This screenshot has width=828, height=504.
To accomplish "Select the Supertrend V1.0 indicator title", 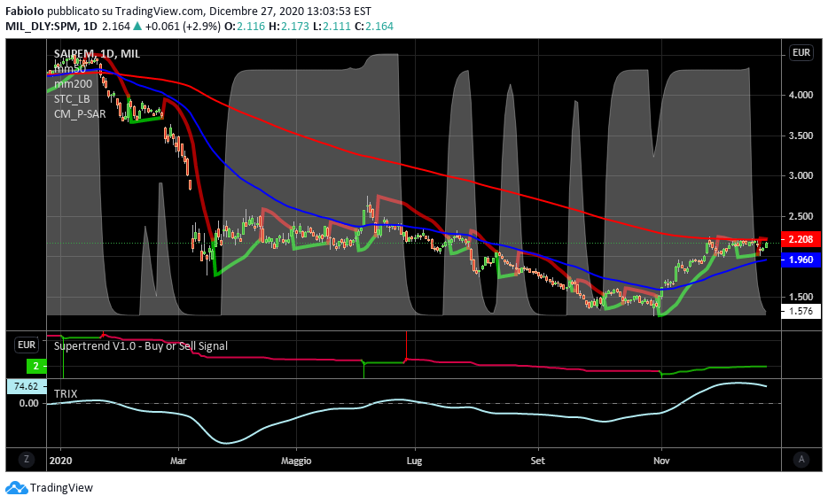I will click(x=140, y=345).
